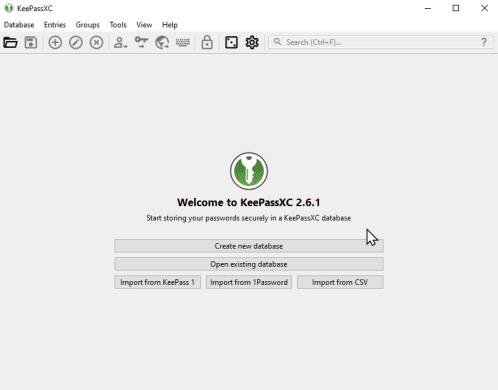This screenshot has height=390, width=498.
Task: Open the Help menu
Action: click(170, 25)
